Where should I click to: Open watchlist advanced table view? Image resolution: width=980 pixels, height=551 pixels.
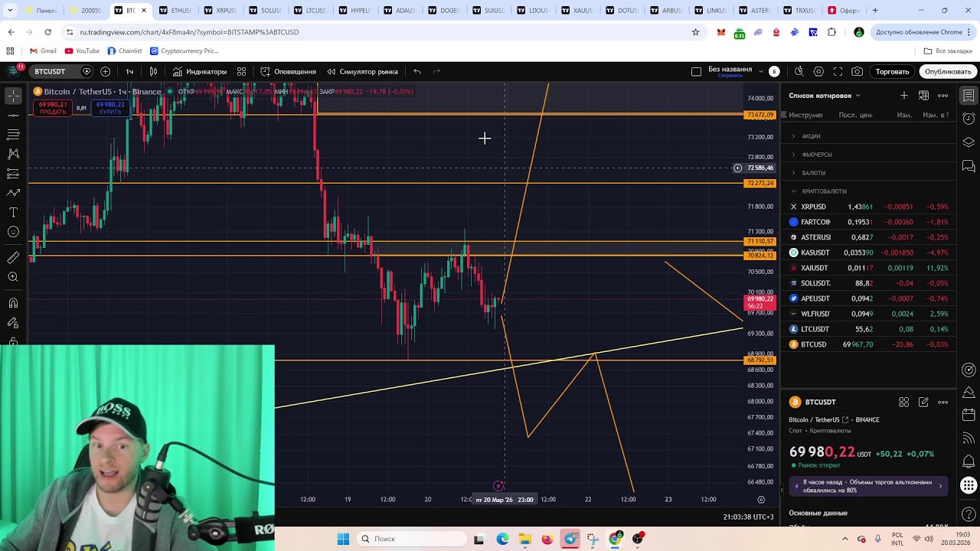(924, 96)
